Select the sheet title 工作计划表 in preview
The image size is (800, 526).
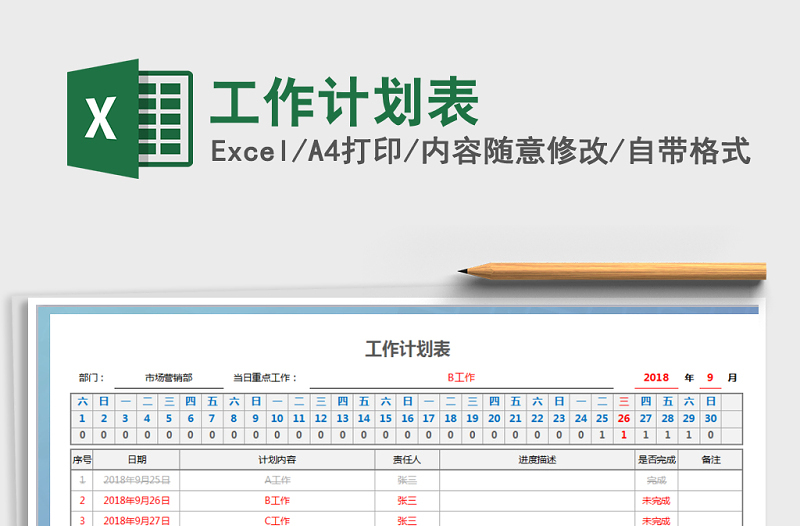tap(408, 349)
